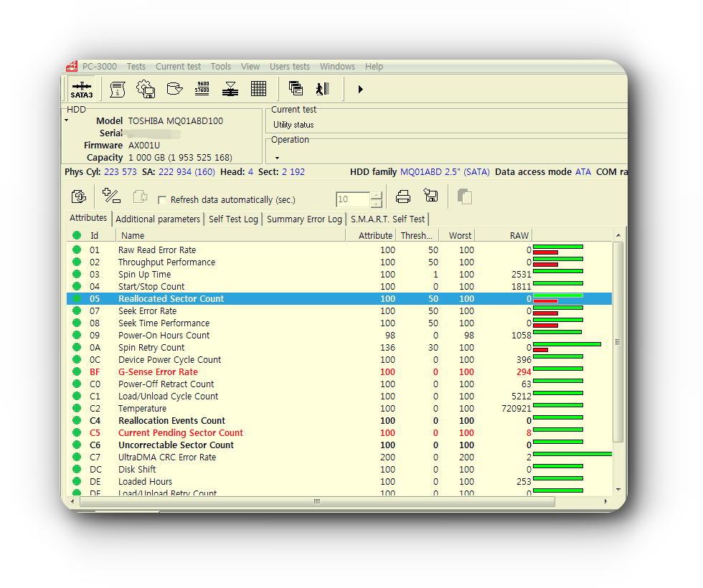Click green status dot for Spin Up Time
The height and width of the screenshot is (588, 703).
pyautogui.click(x=77, y=274)
